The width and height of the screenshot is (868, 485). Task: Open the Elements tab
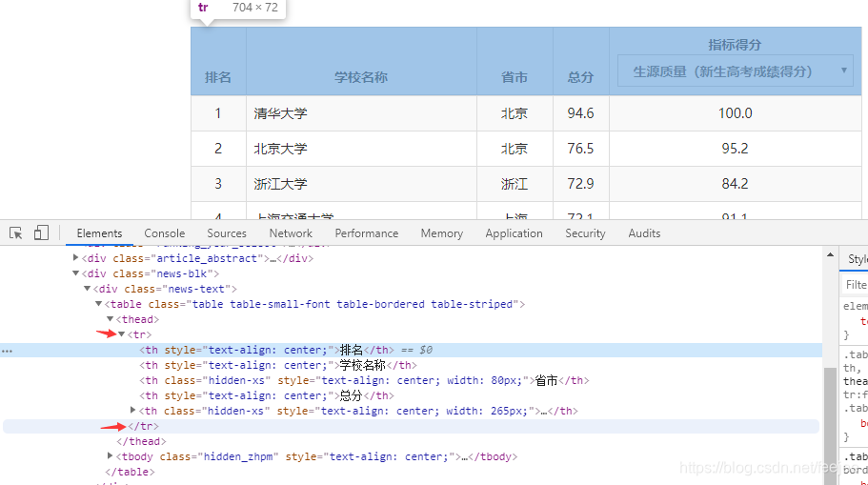point(99,233)
